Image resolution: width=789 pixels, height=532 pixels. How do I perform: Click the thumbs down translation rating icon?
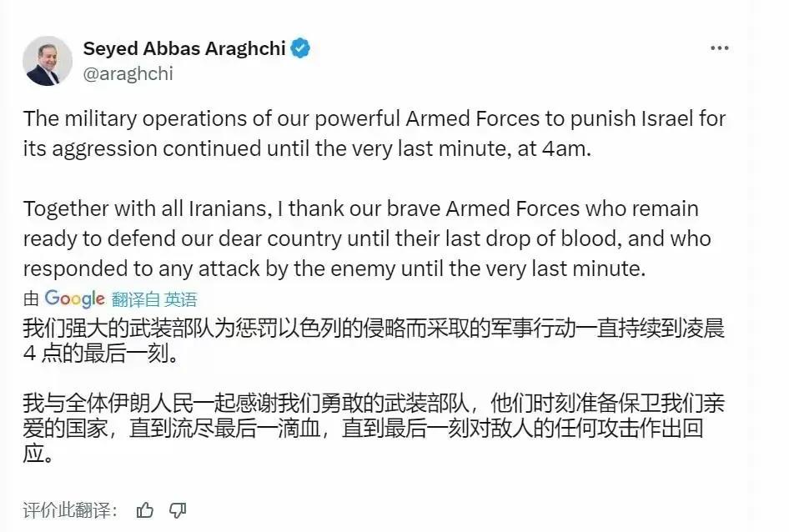[178, 509]
